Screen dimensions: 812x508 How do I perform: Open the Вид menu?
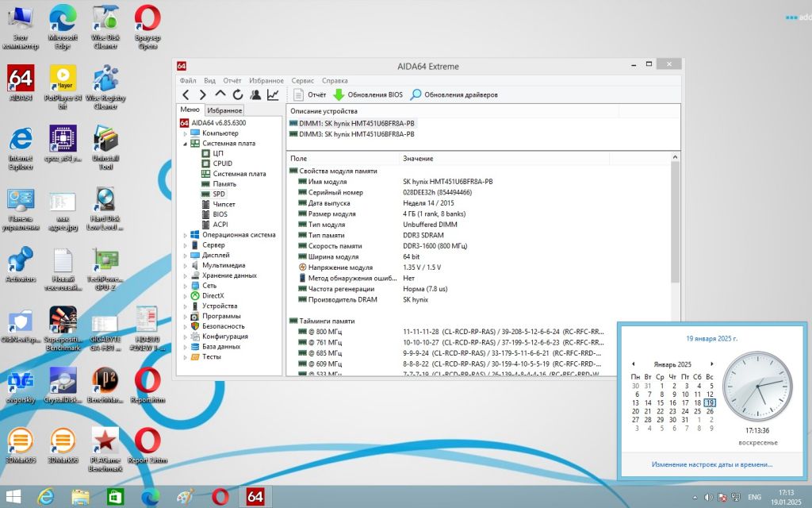[x=209, y=80]
